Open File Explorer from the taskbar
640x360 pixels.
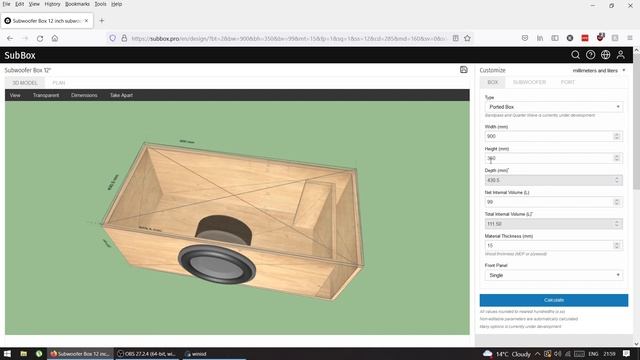point(23,353)
